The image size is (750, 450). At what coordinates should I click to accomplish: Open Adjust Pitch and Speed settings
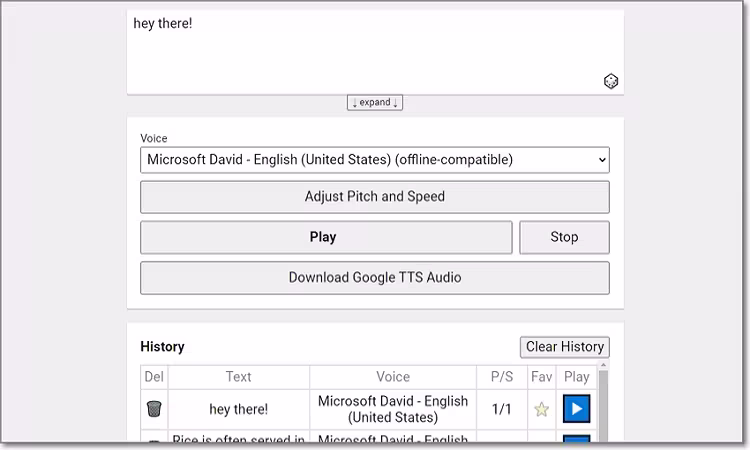tap(374, 197)
